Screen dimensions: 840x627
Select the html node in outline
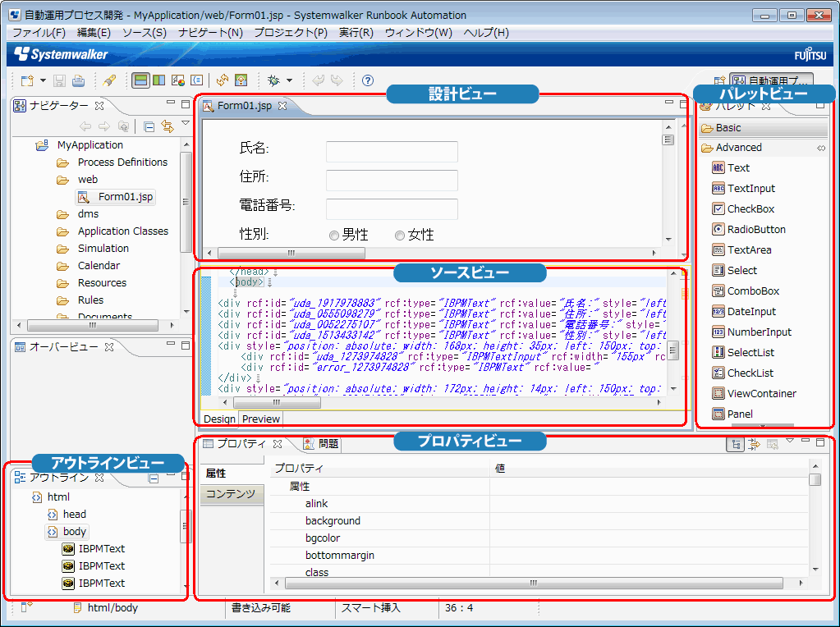tap(51, 497)
